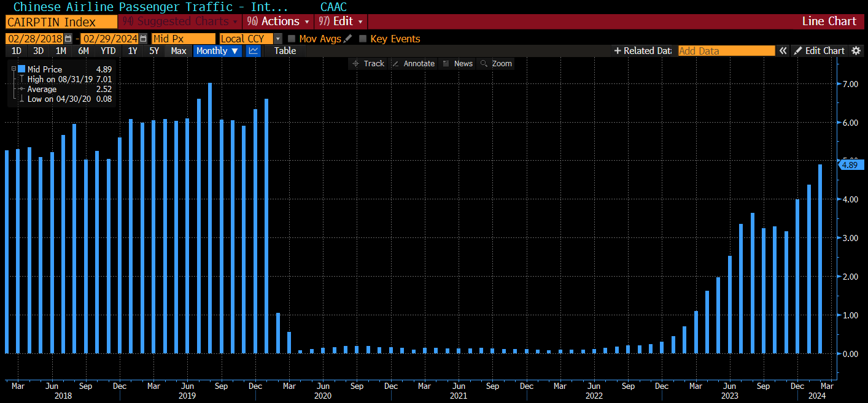Click the High on 08/31/19 legend row
This screenshot has width=868, height=403.
(x=65, y=79)
